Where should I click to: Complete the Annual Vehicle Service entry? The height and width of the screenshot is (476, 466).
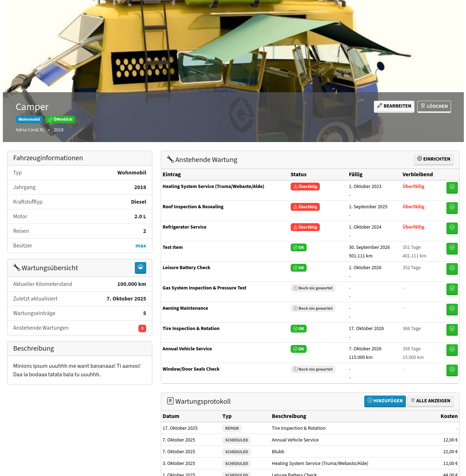pyautogui.click(x=452, y=350)
